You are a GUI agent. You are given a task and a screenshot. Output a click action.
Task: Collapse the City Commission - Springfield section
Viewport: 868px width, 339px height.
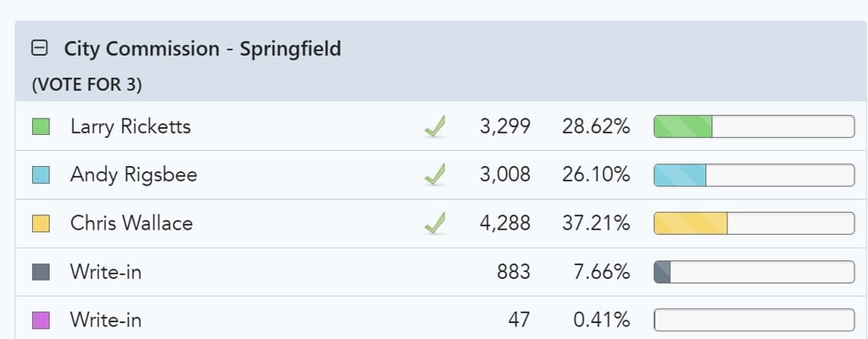[x=40, y=49]
